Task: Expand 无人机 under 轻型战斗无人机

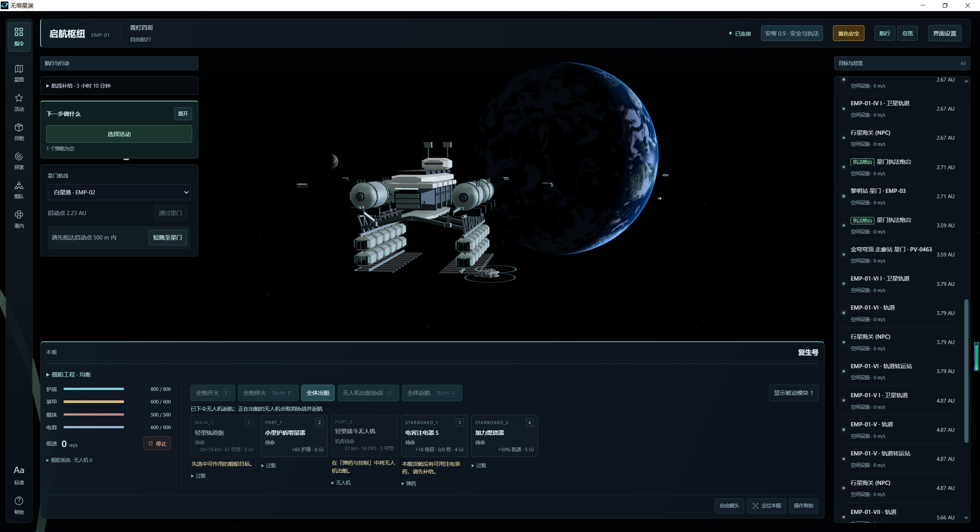Action: 341,483
